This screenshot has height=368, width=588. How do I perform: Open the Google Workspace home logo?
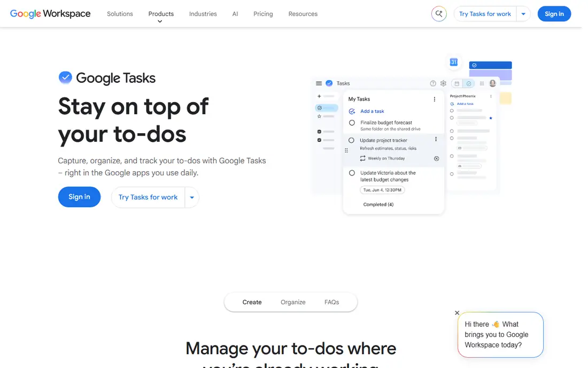point(50,14)
